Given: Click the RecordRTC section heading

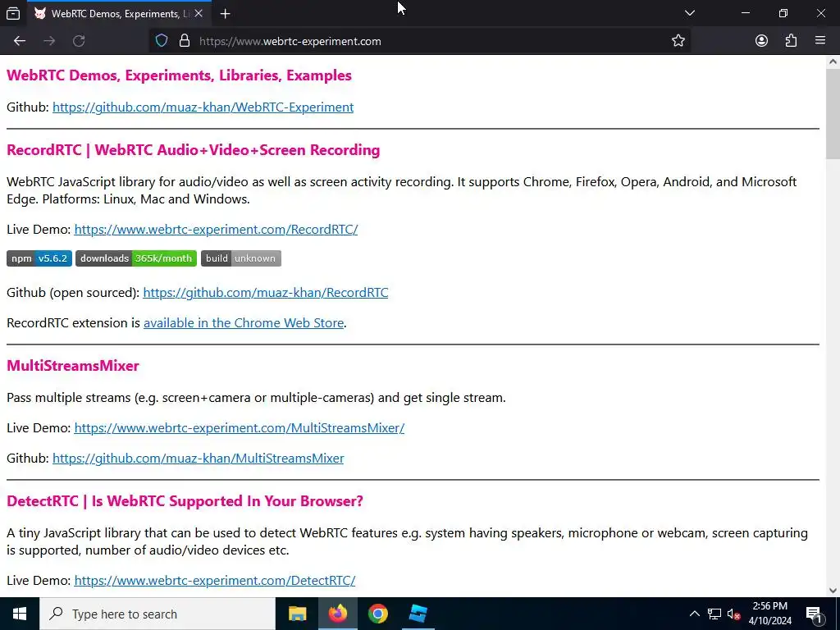Looking at the screenshot, I should tap(194, 150).
